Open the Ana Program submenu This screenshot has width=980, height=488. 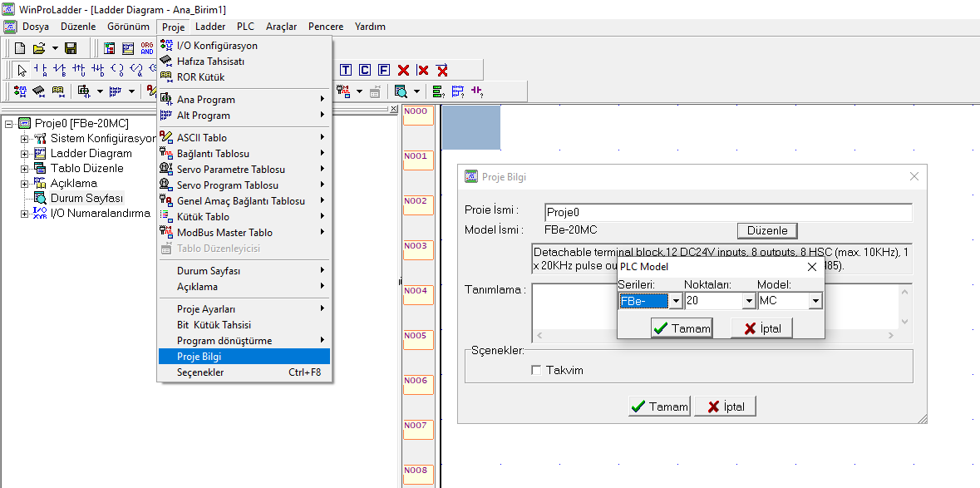click(x=244, y=100)
